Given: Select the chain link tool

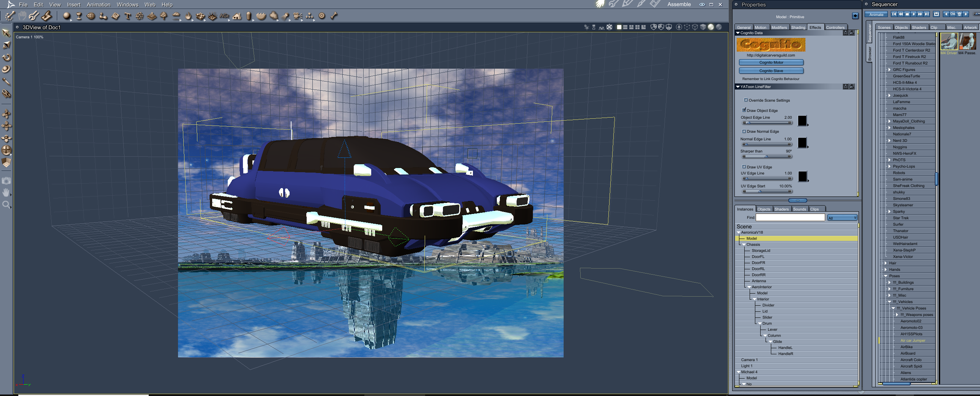Looking at the screenshot, I should 6,93.
